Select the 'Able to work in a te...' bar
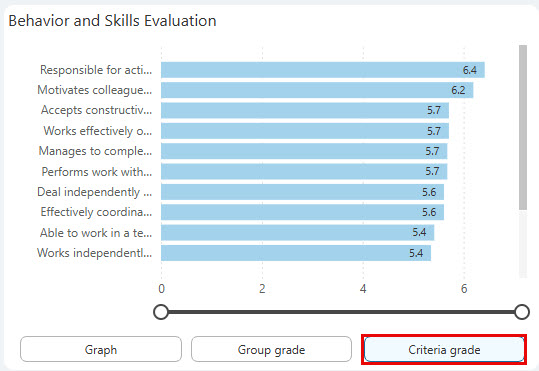This screenshot has height=371, width=539. coord(298,232)
